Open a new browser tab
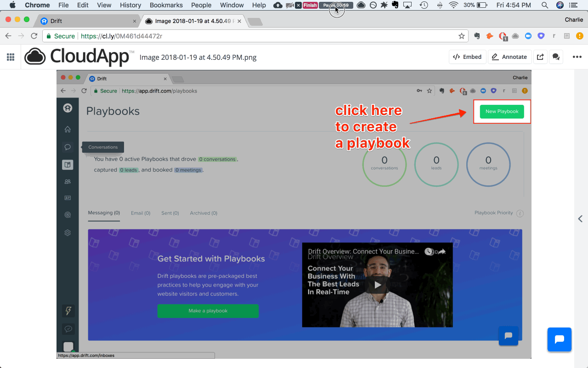 [254, 22]
